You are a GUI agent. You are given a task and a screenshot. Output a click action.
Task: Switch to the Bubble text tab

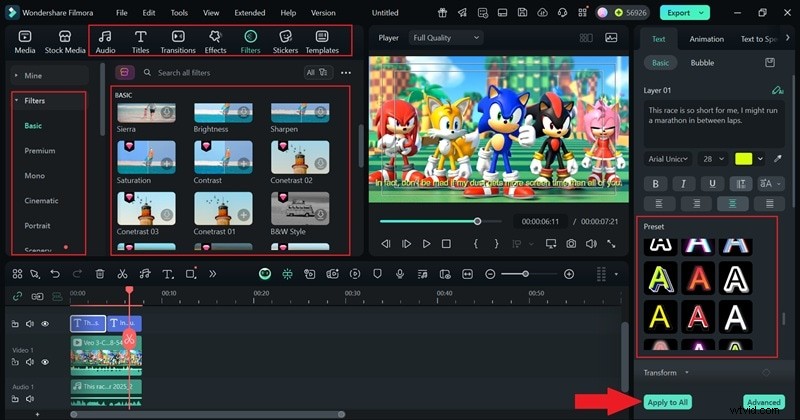click(x=702, y=63)
